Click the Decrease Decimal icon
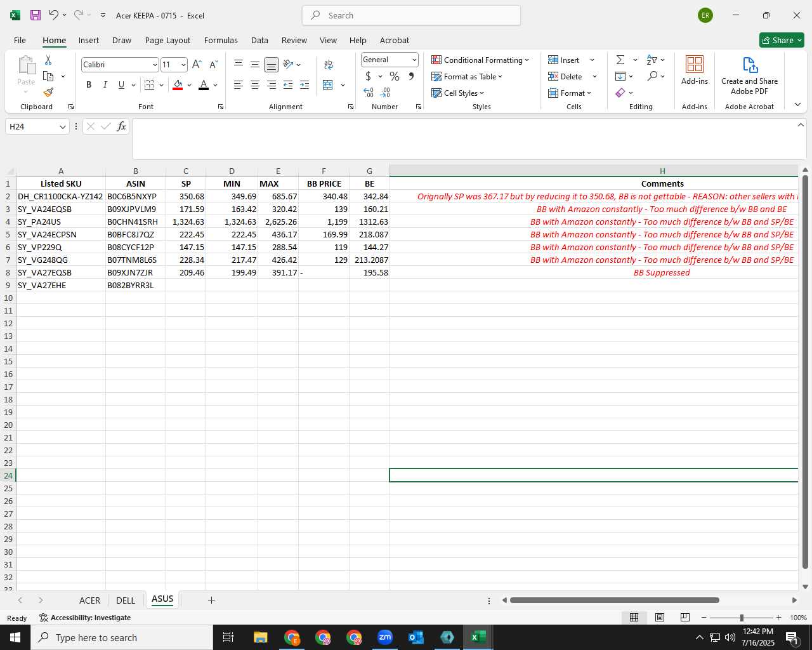This screenshot has width=812, height=650. tap(385, 93)
